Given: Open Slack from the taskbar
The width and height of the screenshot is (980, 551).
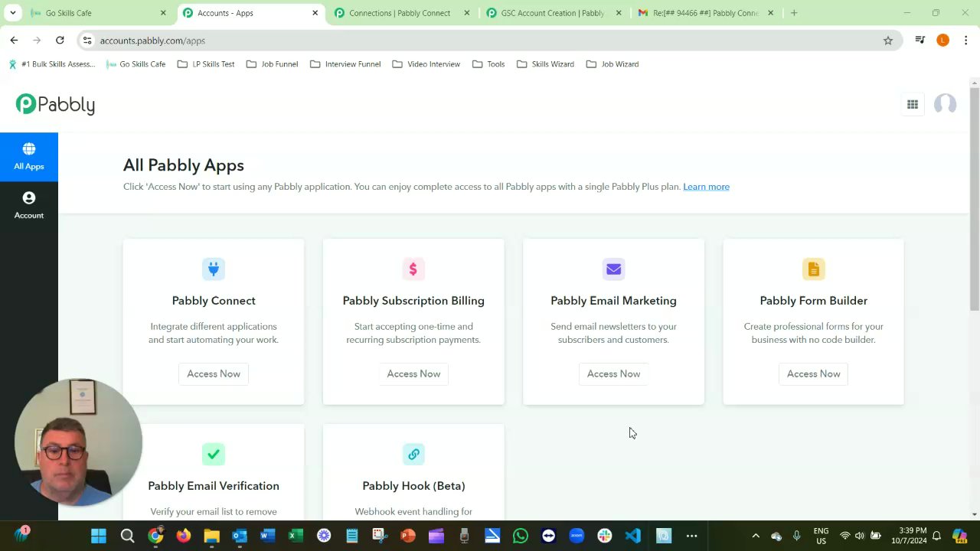Looking at the screenshot, I should point(605,536).
